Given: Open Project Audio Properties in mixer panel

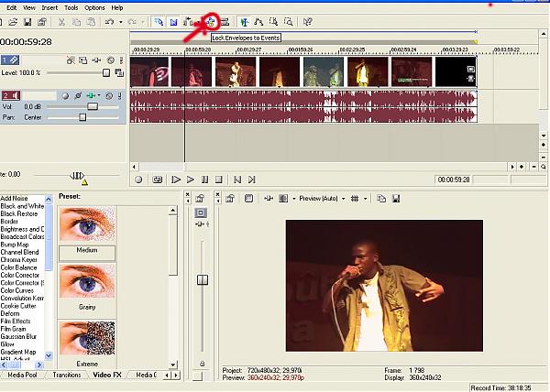Looking at the screenshot, I should pyautogui.click(x=200, y=199).
